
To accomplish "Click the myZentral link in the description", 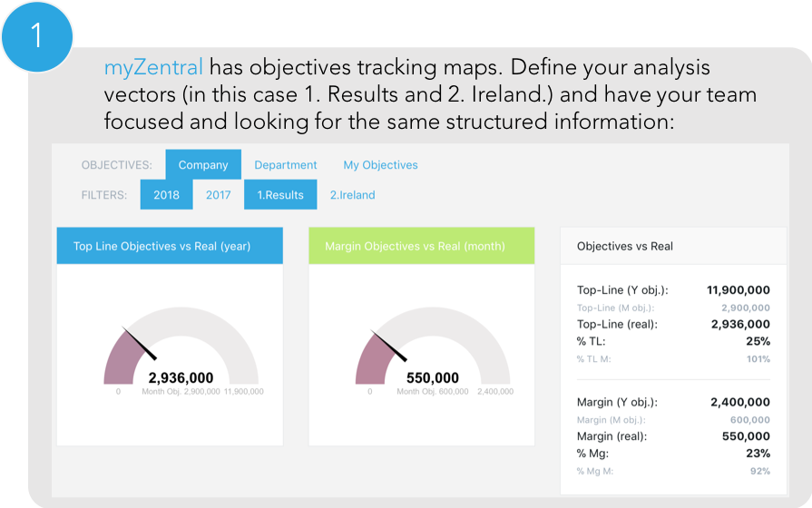I will click(x=153, y=67).
